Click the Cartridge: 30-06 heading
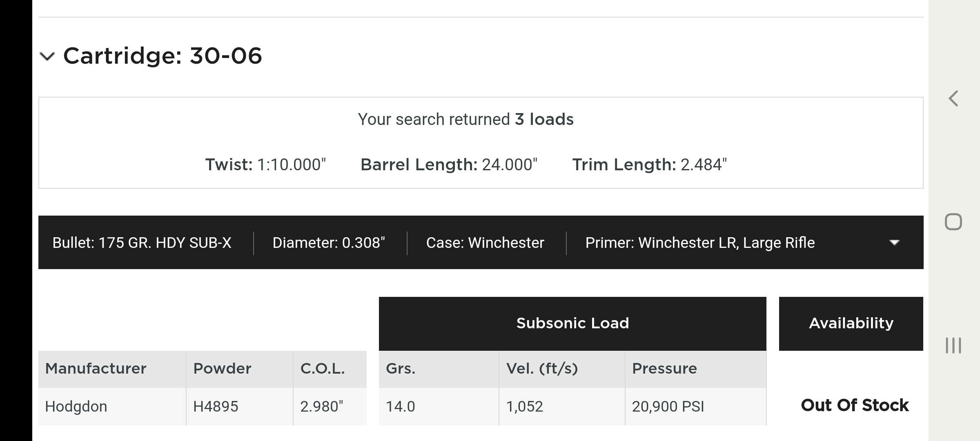Screen dimensions: 980x441 point(163,56)
